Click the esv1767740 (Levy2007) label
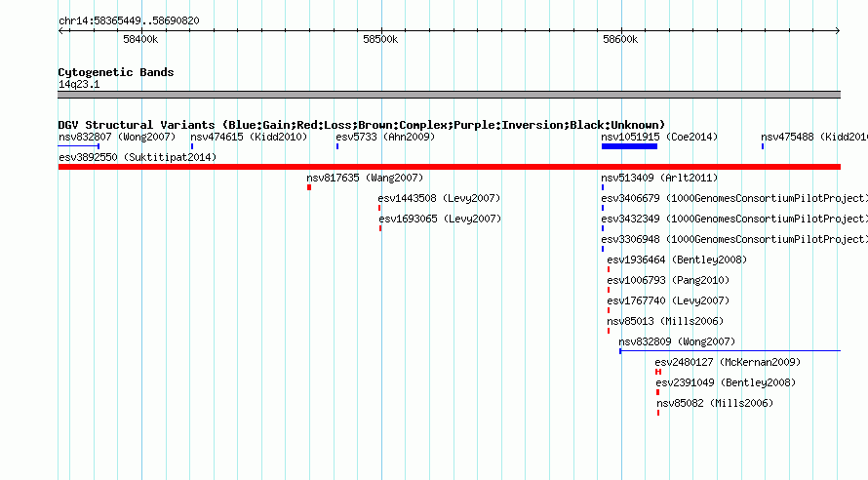868x480 pixels. [x=668, y=300]
